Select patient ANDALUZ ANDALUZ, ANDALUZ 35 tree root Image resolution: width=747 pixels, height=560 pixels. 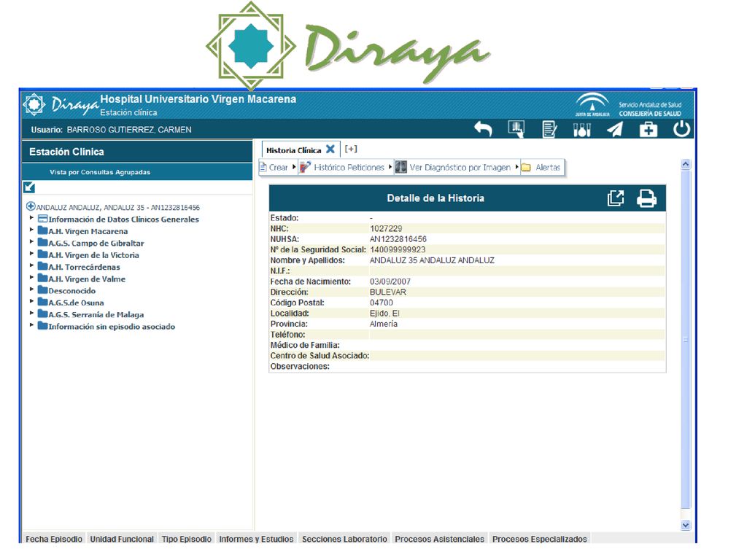click(x=117, y=207)
